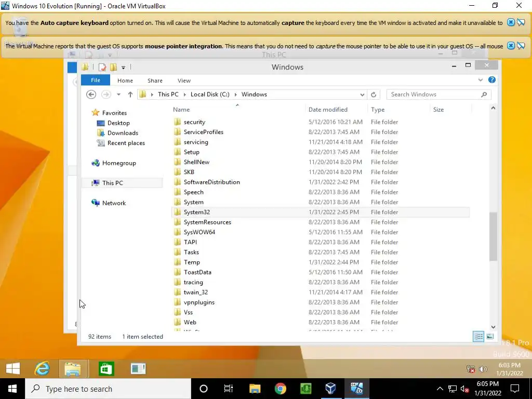Switch to Details view layout icon

click(478, 337)
